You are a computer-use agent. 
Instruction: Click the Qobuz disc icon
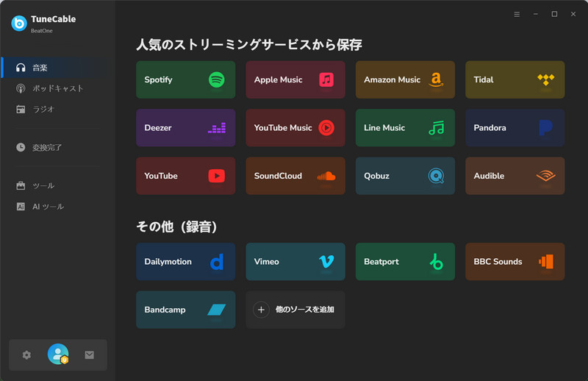click(436, 176)
